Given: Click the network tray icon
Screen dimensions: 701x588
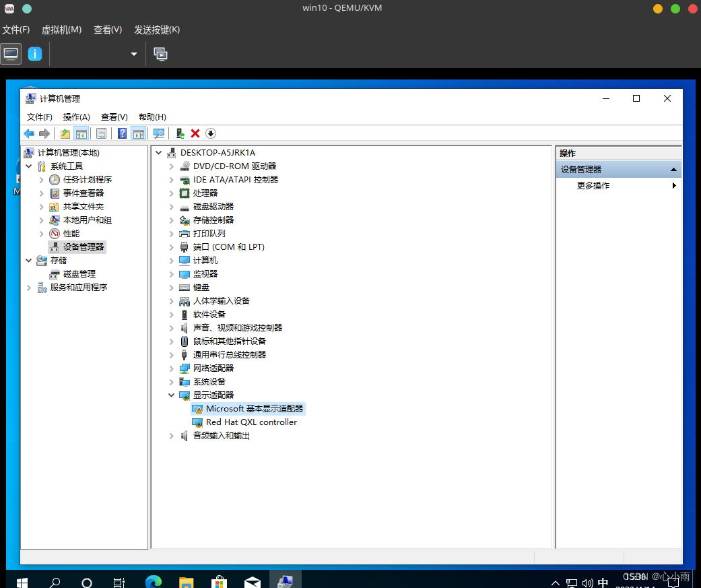Looking at the screenshot, I should click(x=571, y=583).
